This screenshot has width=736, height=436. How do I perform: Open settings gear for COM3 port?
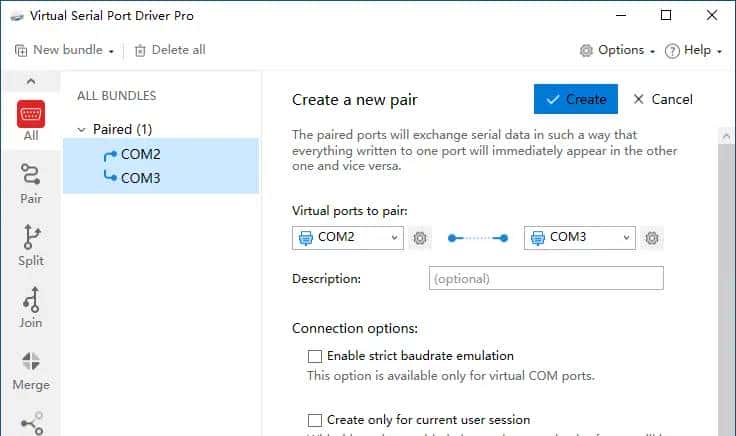point(652,238)
